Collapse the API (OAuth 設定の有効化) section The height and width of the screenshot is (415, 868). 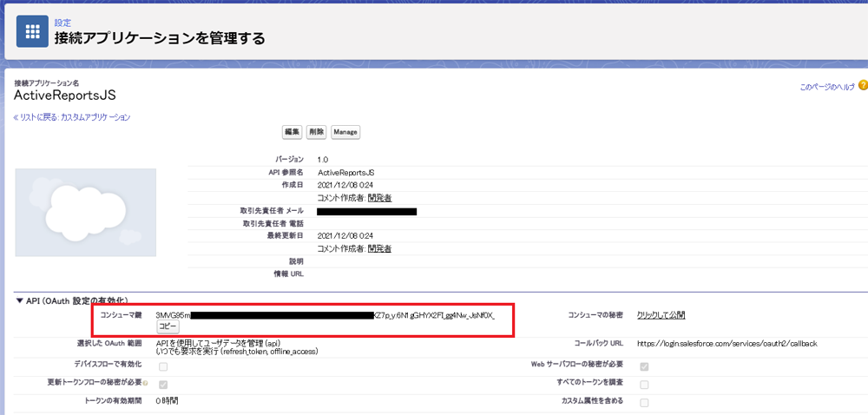coord(20,300)
